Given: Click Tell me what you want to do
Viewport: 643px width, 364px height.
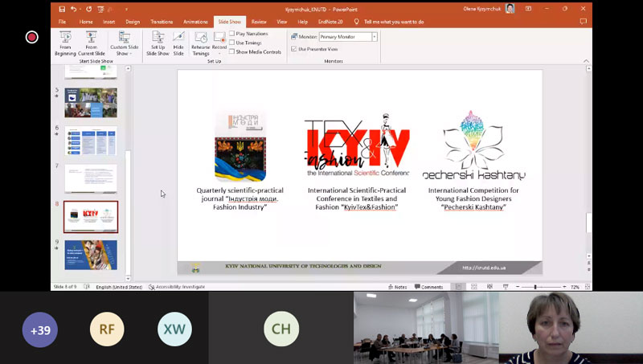Looking at the screenshot, I should [x=394, y=22].
